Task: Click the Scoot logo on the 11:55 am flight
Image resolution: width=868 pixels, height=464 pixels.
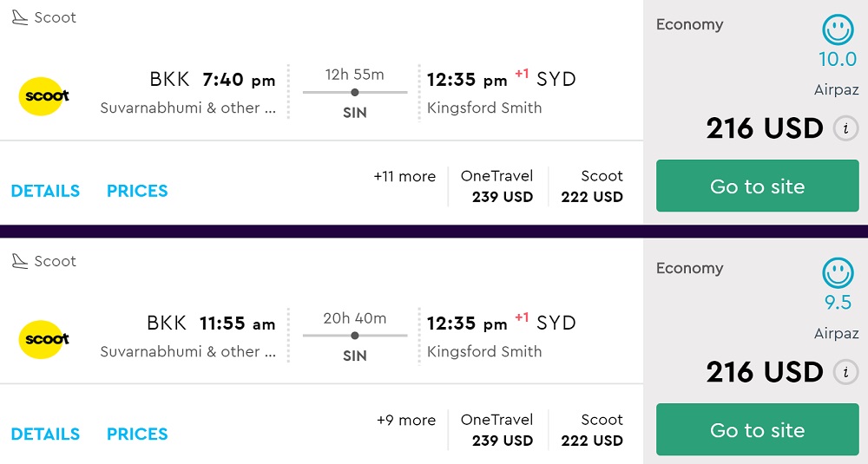Action: 44,339
